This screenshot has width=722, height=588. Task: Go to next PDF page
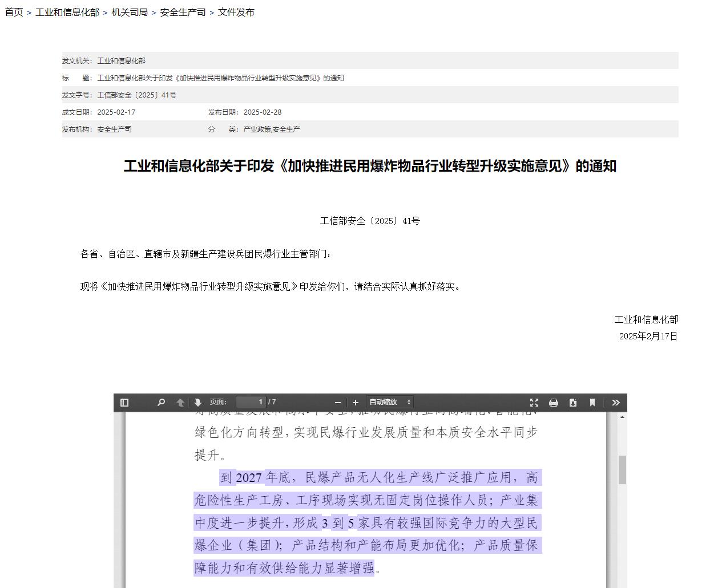click(x=198, y=403)
